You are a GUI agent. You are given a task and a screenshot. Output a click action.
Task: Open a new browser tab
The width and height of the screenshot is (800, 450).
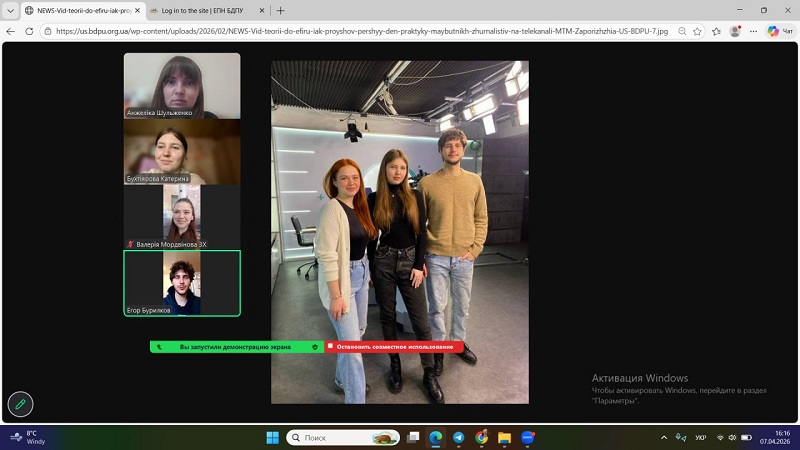281,10
